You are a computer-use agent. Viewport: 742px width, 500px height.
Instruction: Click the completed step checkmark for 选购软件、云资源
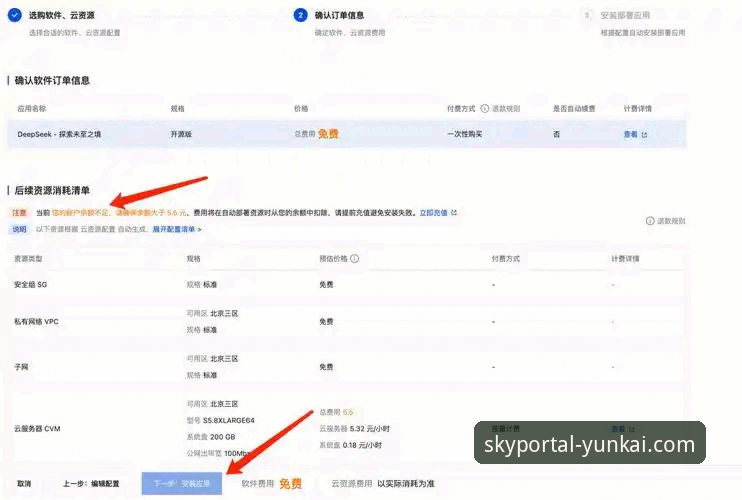[15, 15]
